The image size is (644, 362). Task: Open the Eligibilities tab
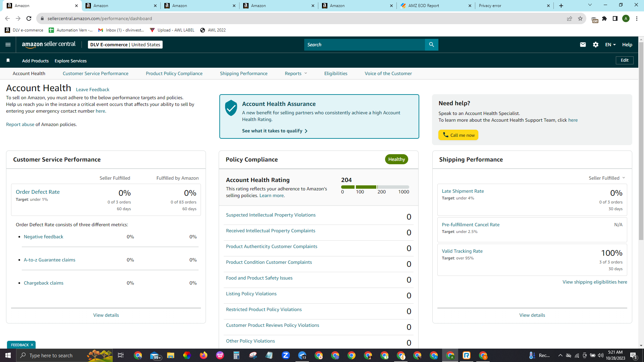tap(336, 73)
